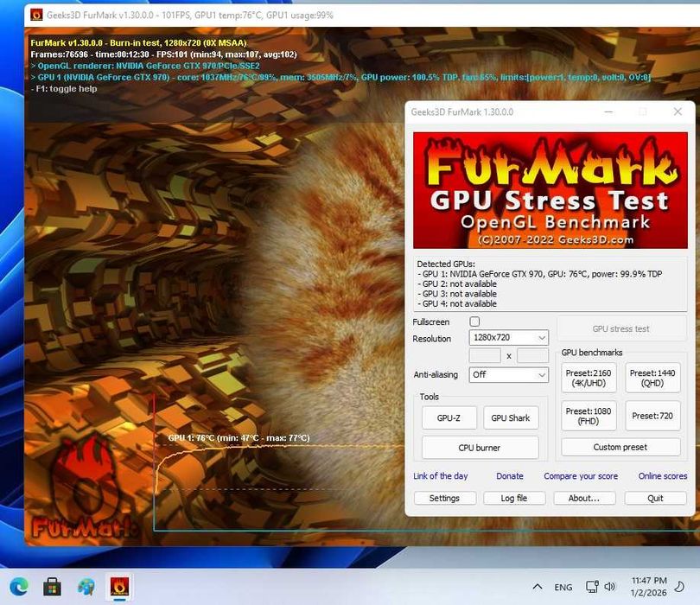Open the Anti-aliasing Off dropdown
Viewport: 700px width, 605px height.
coord(508,374)
